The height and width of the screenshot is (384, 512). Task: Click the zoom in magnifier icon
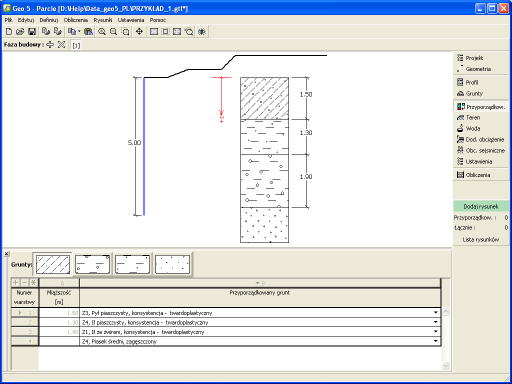102,32
